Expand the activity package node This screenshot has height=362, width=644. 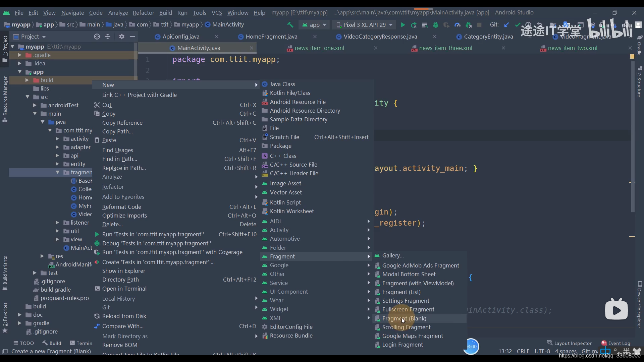coord(57,139)
